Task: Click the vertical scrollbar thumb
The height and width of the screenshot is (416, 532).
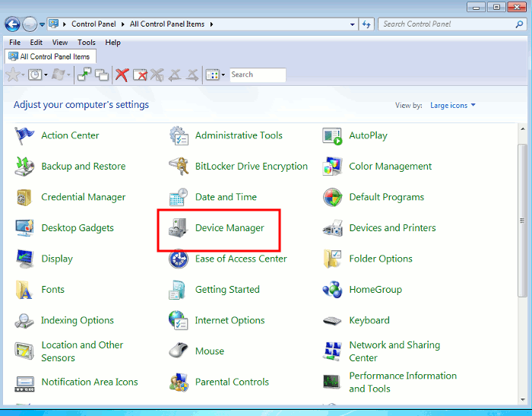Action: point(523,221)
